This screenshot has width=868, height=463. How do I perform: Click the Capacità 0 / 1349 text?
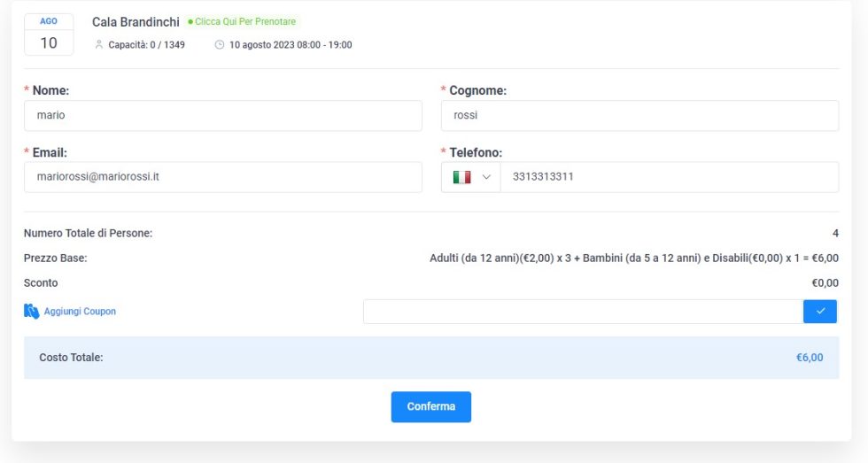[x=146, y=45]
